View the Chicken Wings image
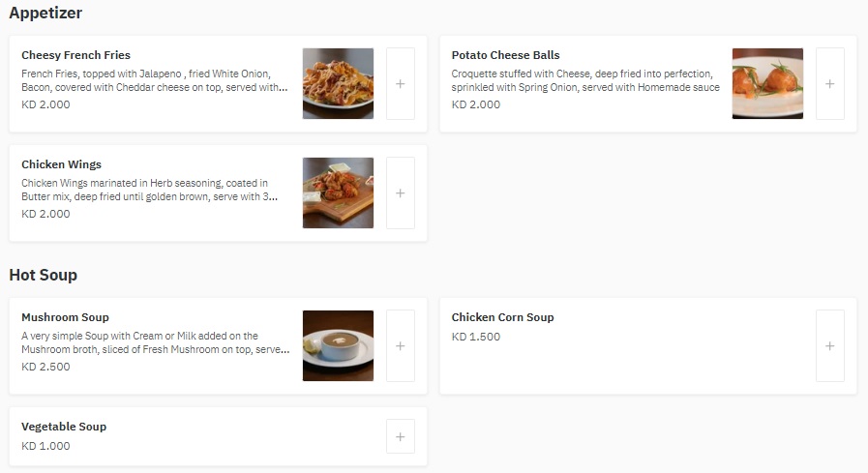This screenshot has width=868, height=473. [338, 193]
